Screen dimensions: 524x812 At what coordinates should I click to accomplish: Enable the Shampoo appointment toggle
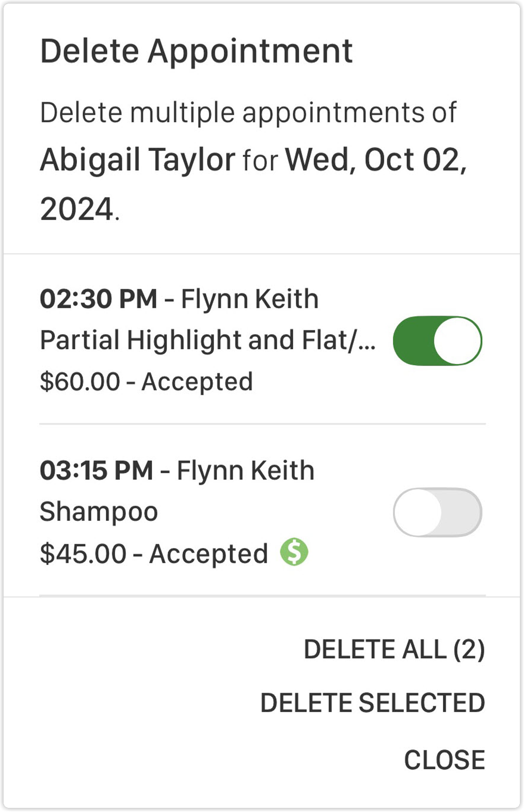pyautogui.click(x=437, y=512)
